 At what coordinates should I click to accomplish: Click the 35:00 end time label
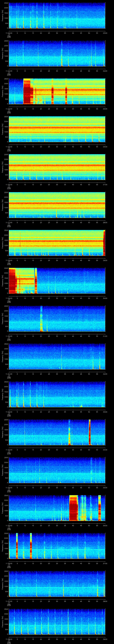click(x=105, y=487)
